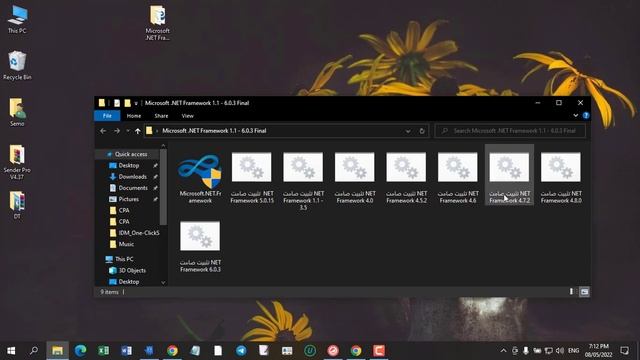Open the clock and date flyout
The height and width of the screenshot is (360, 640).
click(599, 351)
